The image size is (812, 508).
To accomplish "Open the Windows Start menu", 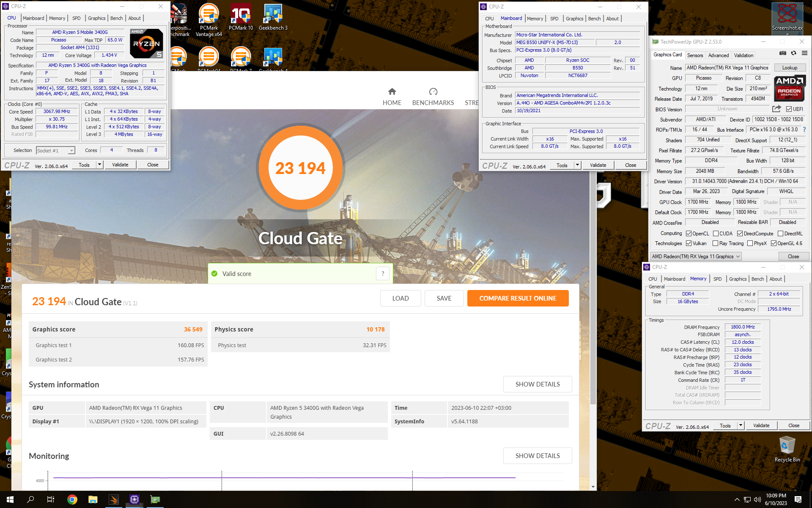I will click(10, 500).
